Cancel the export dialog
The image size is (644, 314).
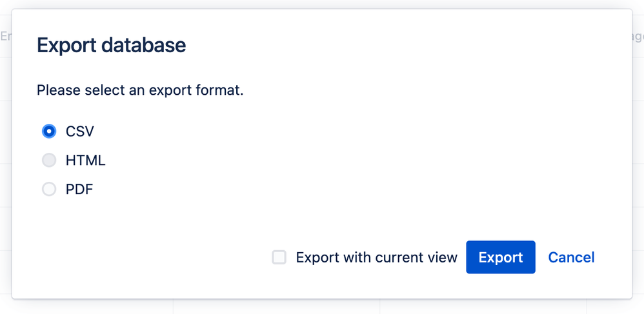tap(571, 257)
